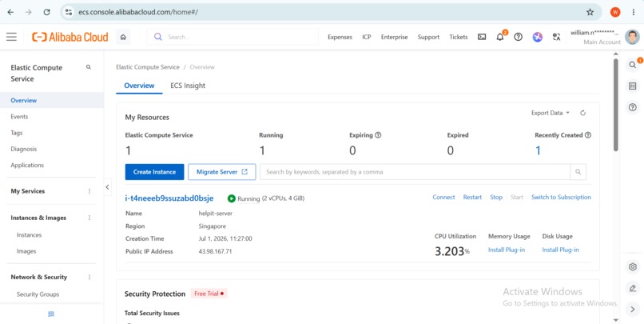
Task: Click the Migrate Server button
Action: tap(222, 172)
